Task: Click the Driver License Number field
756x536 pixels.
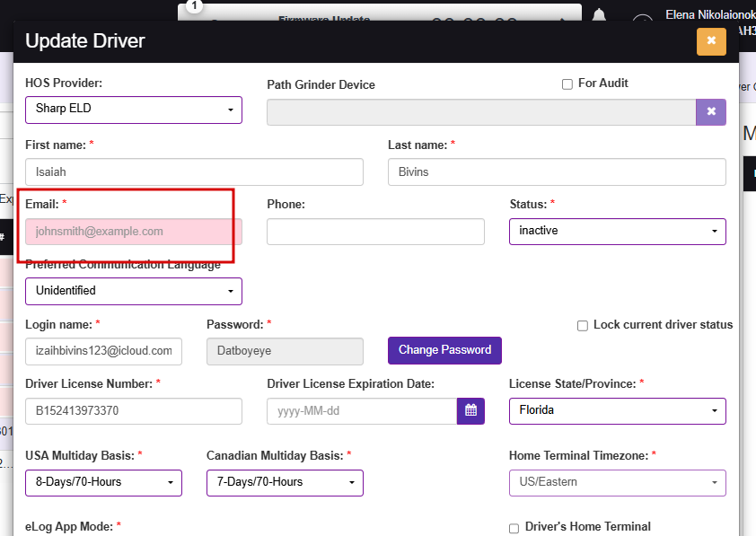Action: 134,410
